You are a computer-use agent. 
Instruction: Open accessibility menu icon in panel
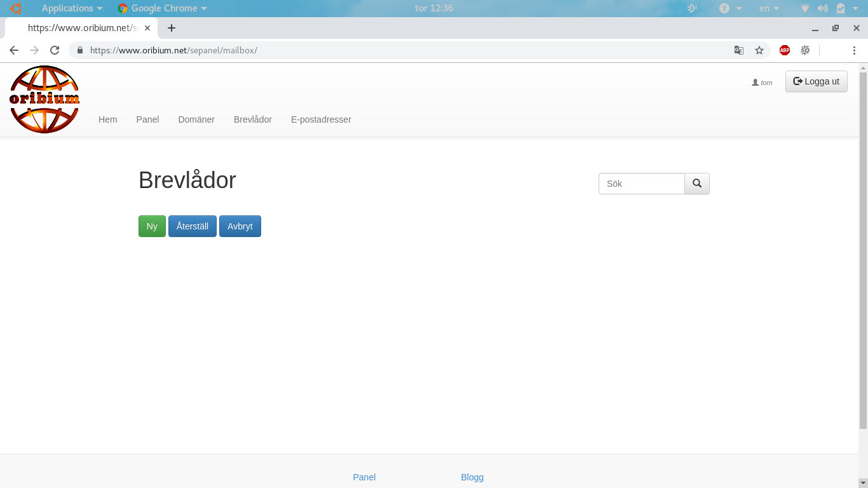click(724, 8)
